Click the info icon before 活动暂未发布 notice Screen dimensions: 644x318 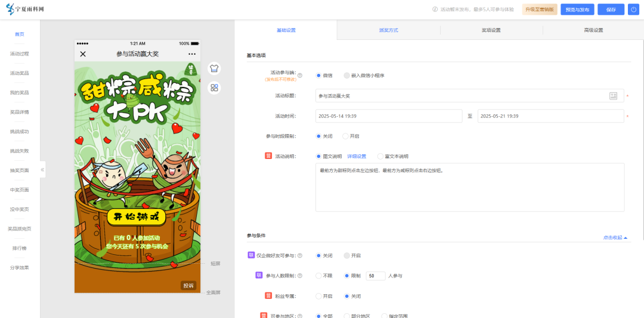(x=435, y=9)
